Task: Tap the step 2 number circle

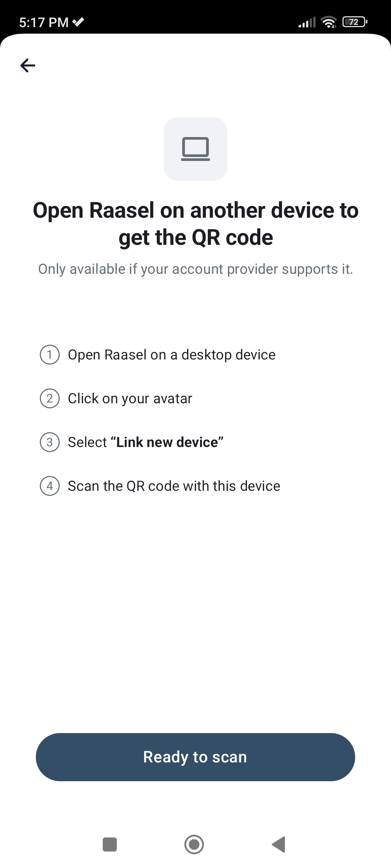Action: [x=50, y=399]
